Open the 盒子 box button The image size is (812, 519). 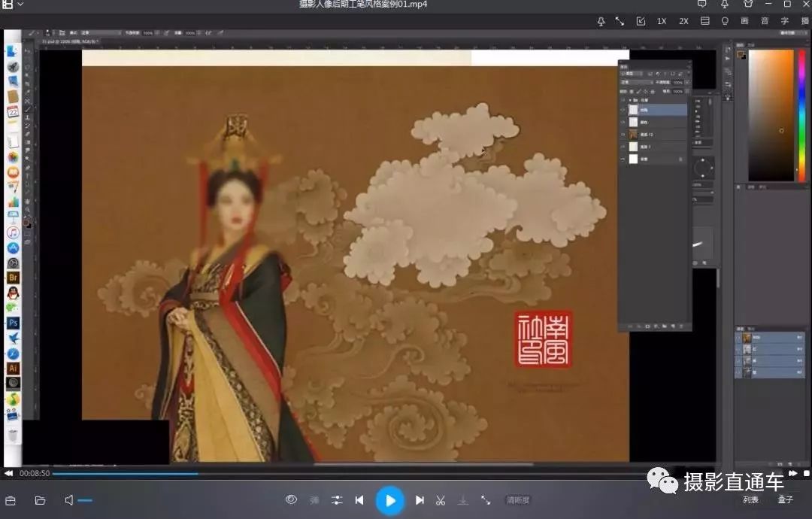(785, 500)
